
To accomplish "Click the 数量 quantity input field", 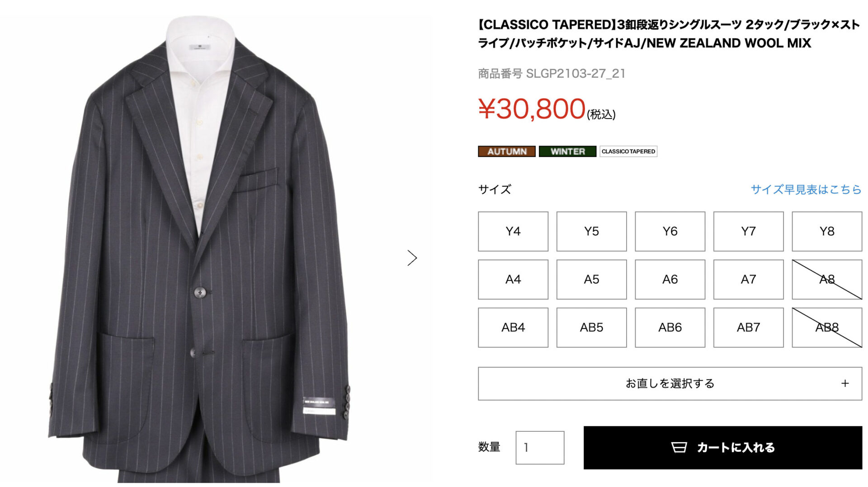I will pos(540,448).
